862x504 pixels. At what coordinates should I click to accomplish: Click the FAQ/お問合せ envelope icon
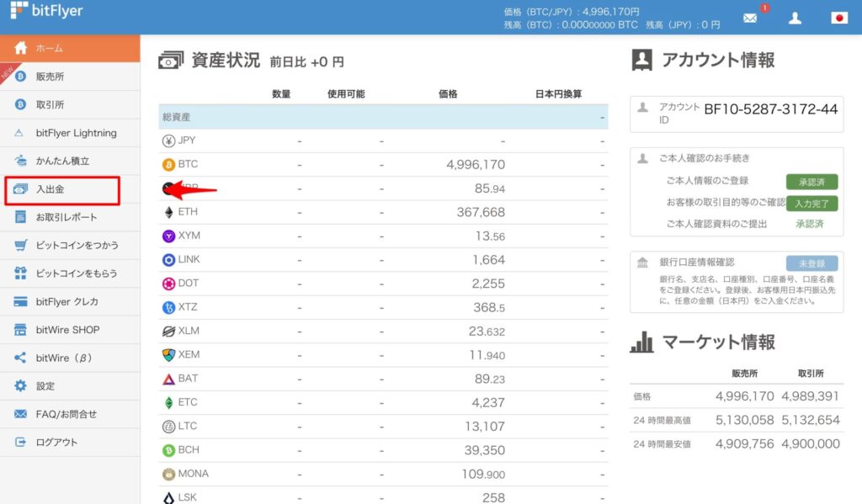[20, 414]
